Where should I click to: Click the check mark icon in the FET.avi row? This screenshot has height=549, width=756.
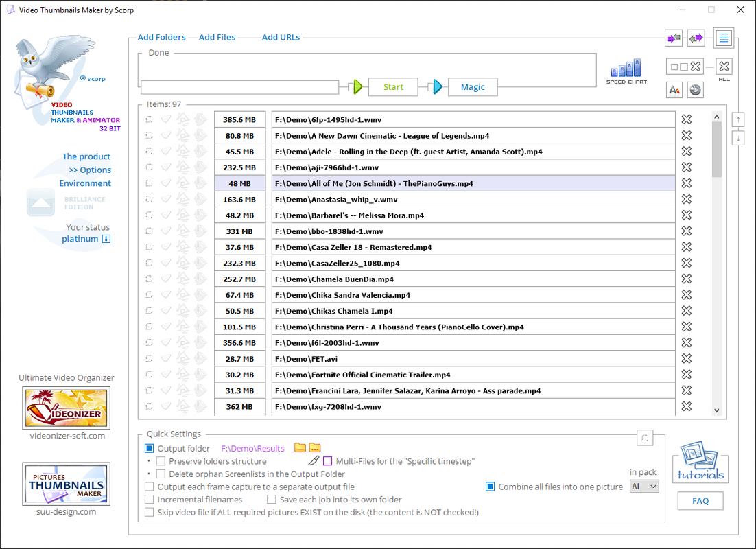(166, 358)
